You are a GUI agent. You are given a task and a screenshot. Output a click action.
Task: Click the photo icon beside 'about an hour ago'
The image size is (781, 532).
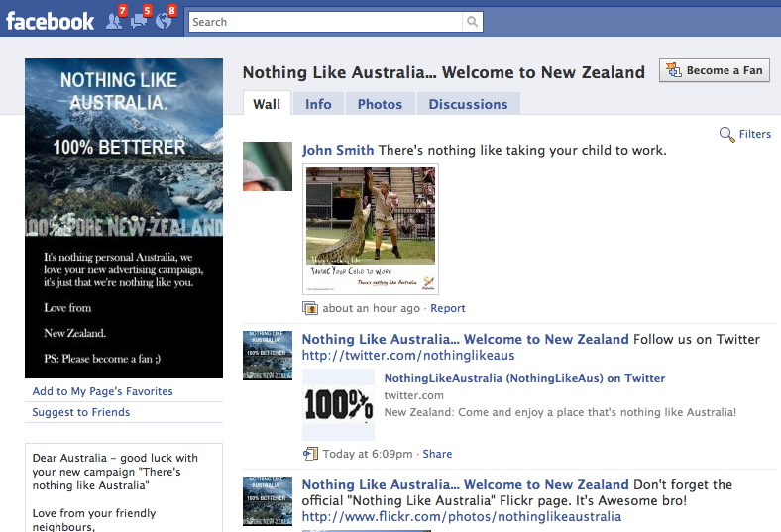[310, 308]
